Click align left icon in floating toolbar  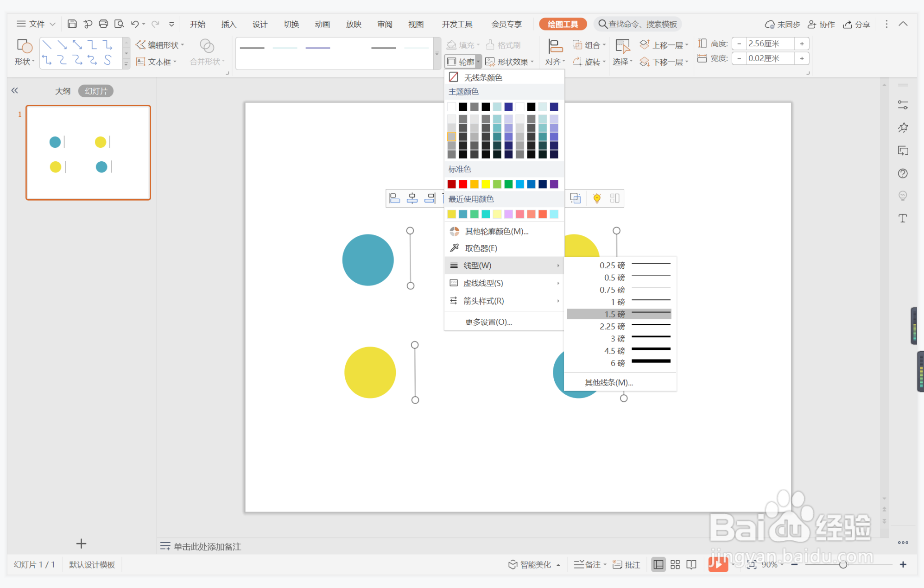(x=394, y=198)
